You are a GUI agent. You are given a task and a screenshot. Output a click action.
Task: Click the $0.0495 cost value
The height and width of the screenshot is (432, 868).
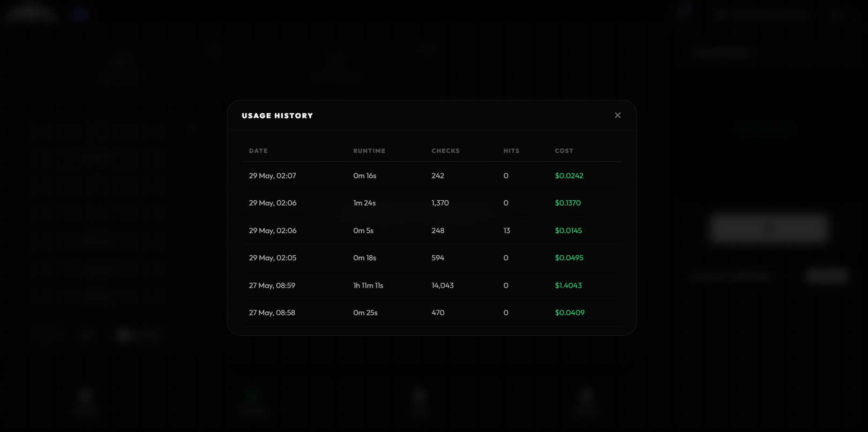569,258
